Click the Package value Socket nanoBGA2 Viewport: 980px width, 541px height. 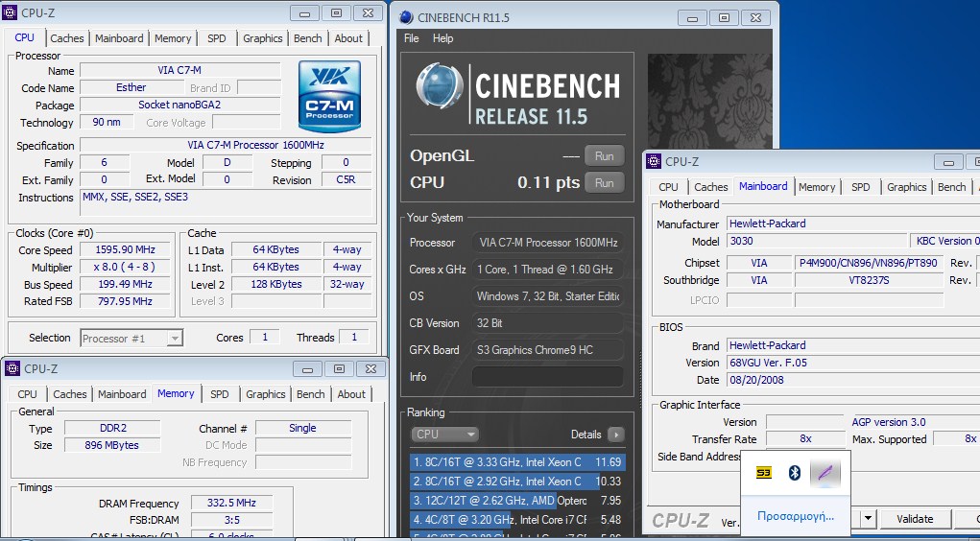tap(180, 105)
